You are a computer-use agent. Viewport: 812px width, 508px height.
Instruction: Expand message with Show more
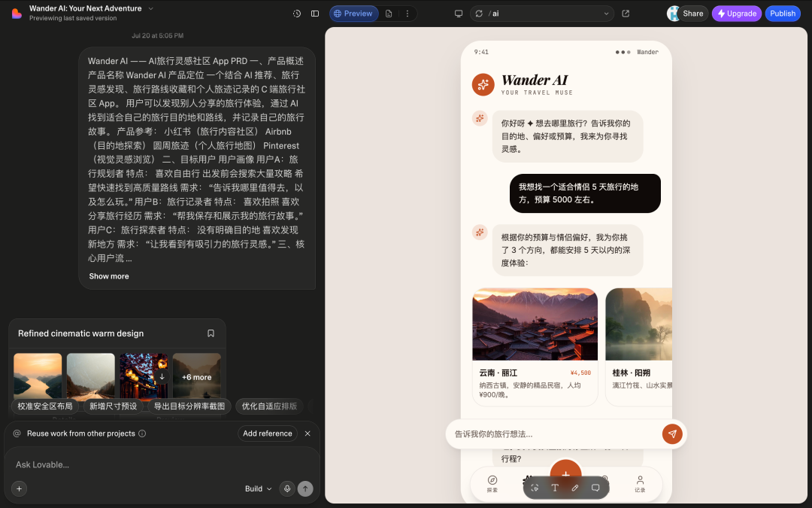pos(109,276)
